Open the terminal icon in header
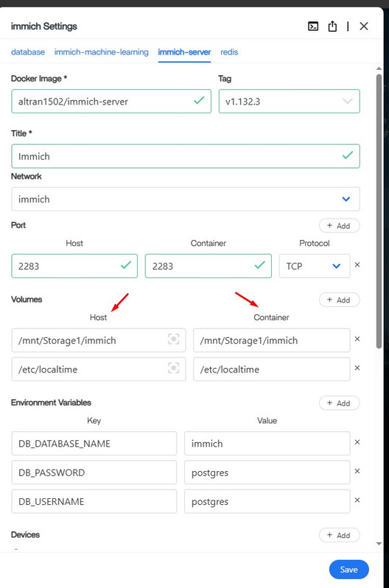Viewport: 389px width, 588px height. click(x=313, y=26)
